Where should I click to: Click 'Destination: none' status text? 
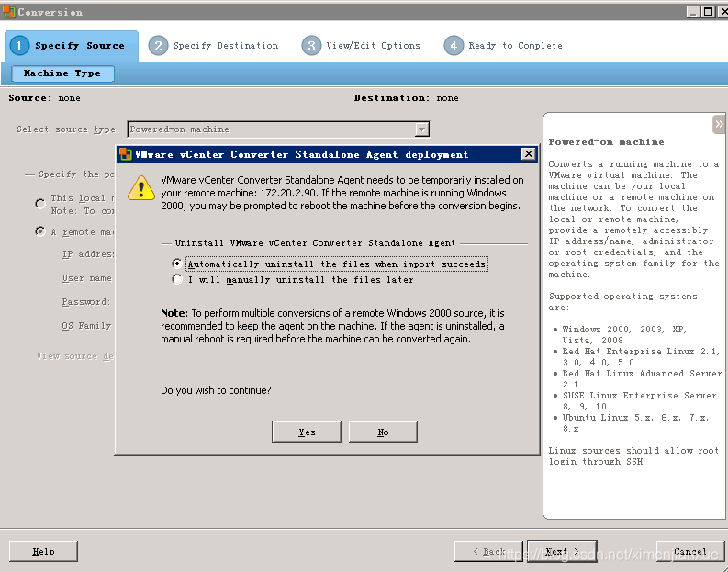click(407, 98)
